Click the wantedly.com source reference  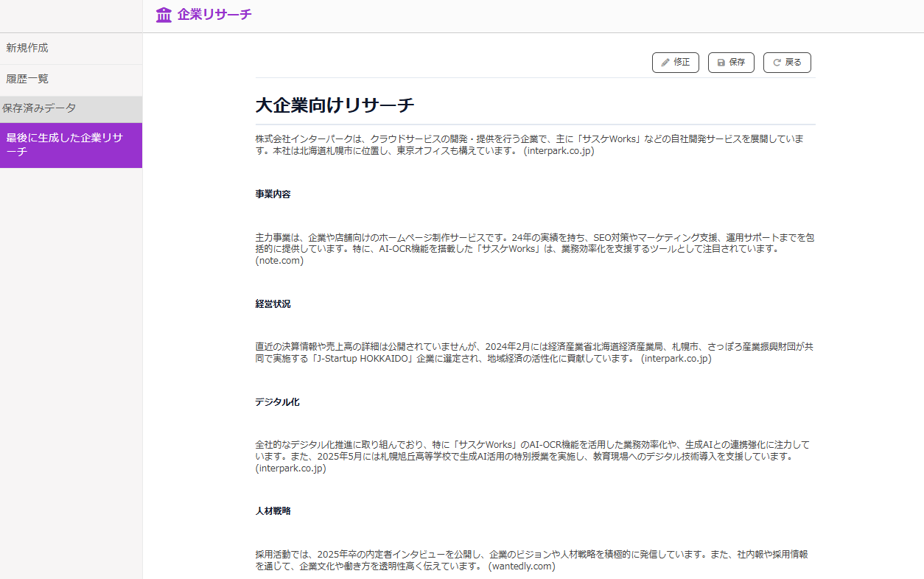[522, 566]
